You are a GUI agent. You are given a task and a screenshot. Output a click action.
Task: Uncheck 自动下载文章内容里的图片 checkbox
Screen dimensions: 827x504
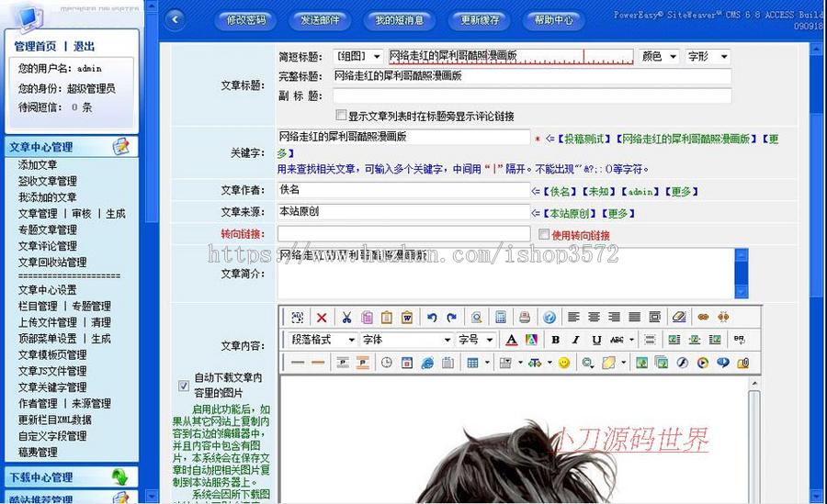coord(184,386)
